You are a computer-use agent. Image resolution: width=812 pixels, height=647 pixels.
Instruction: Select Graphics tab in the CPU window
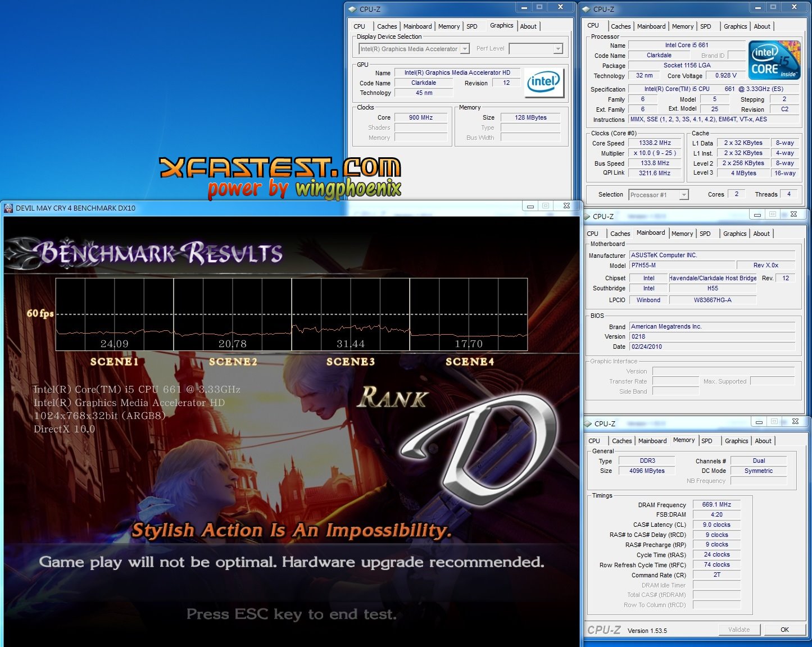pyautogui.click(x=736, y=26)
